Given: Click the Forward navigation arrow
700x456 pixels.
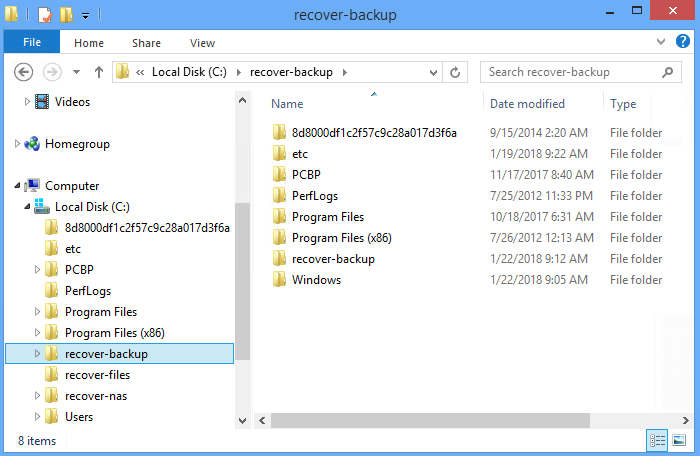Looking at the screenshot, I should [x=52, y=72].
